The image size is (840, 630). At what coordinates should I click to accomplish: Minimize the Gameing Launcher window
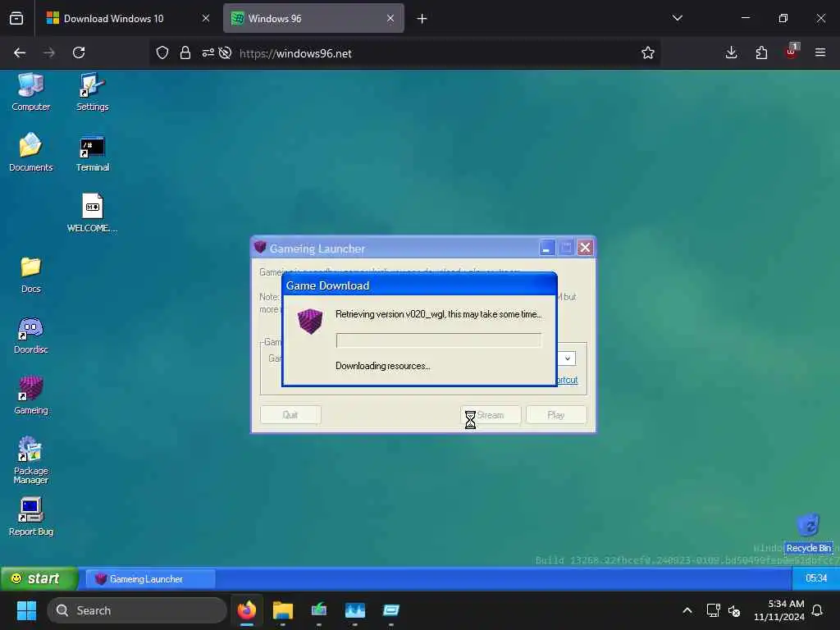tap(546, 248)
